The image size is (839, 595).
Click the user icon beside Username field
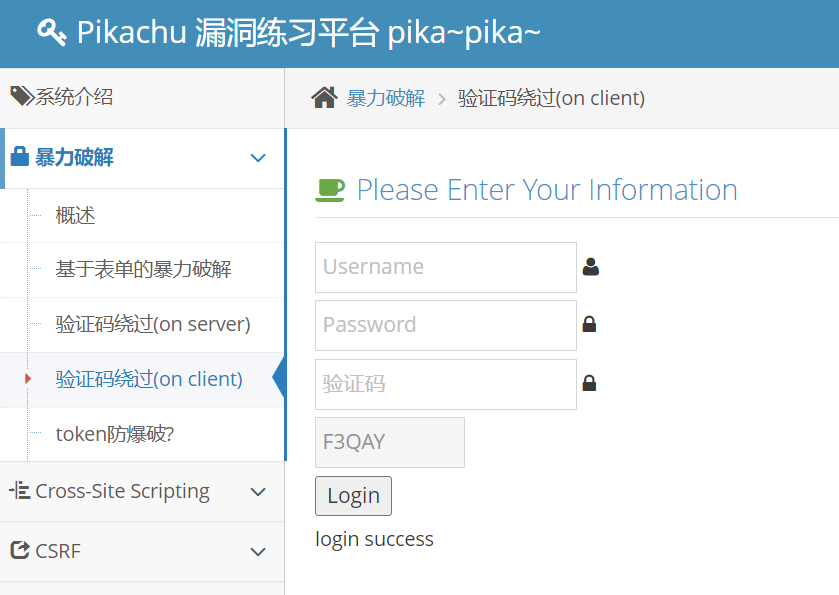tap(590, 267)
